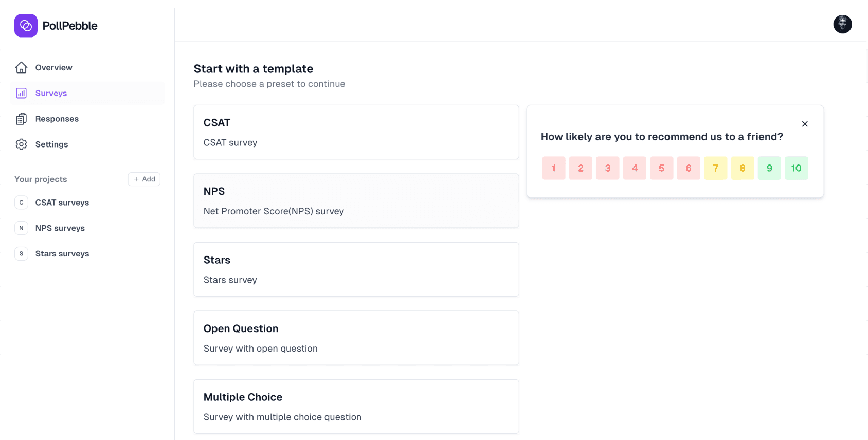Click the Overview home icon
Screen dimensions: 868x440
point(21,67)
